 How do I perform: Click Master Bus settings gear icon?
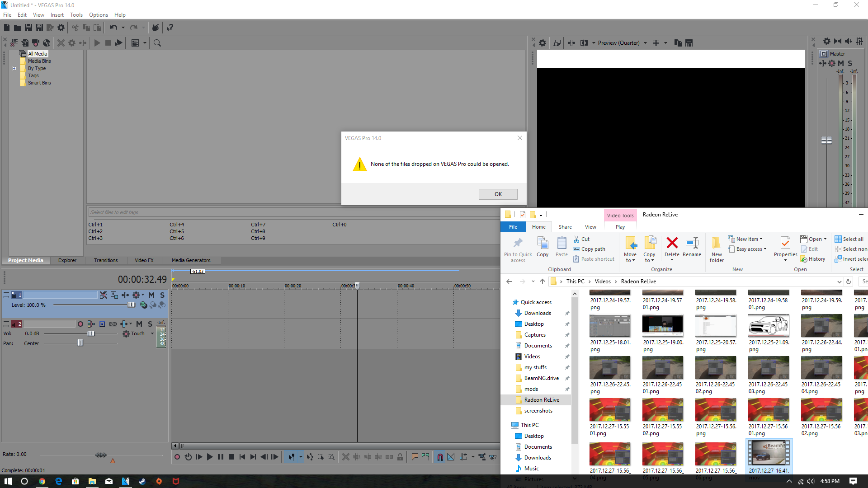click(x=826, y=41)
